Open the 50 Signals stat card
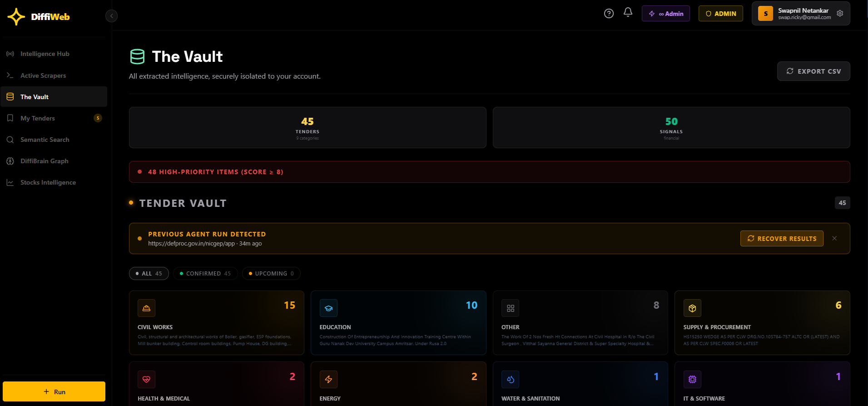This screenshot has width=868, height=406. pos(671,128)
